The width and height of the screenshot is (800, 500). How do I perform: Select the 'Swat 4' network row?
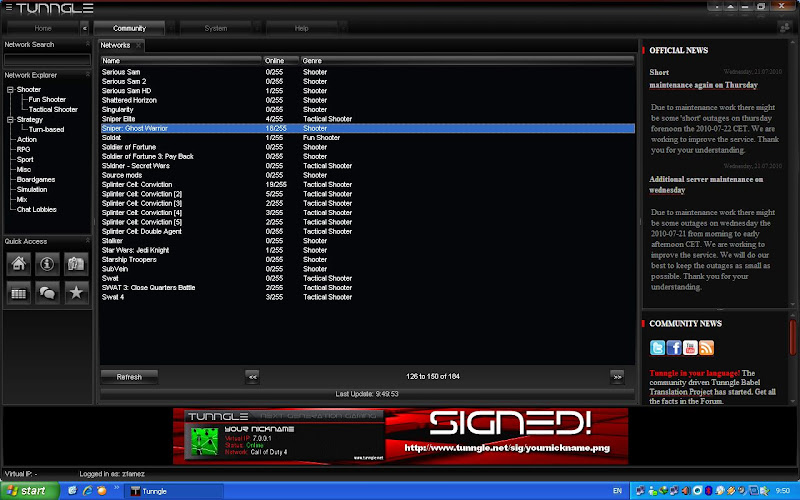pos(367,297)
